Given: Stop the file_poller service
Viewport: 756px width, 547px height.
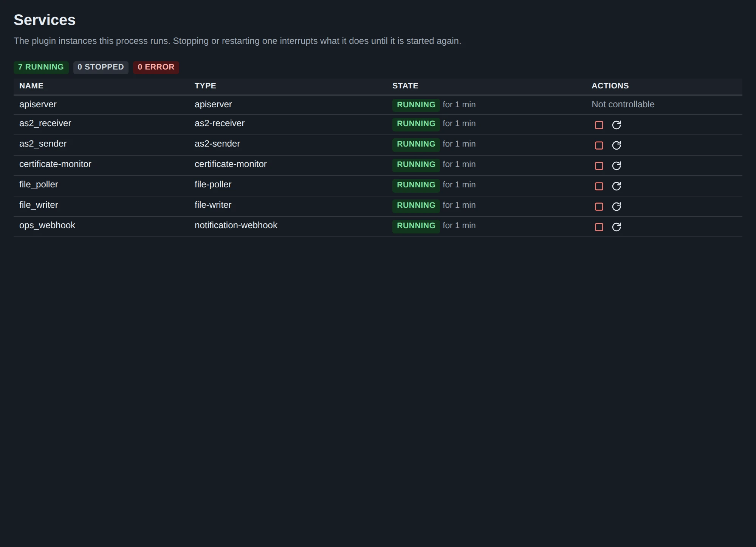Looking at the screenshot, I should 599,186.
